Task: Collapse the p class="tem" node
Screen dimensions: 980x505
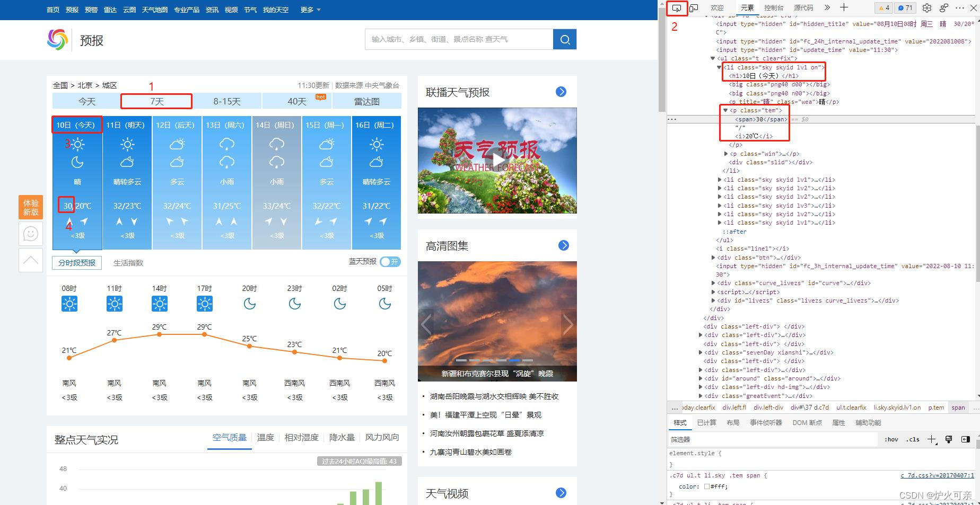Action: click(725, 110)
